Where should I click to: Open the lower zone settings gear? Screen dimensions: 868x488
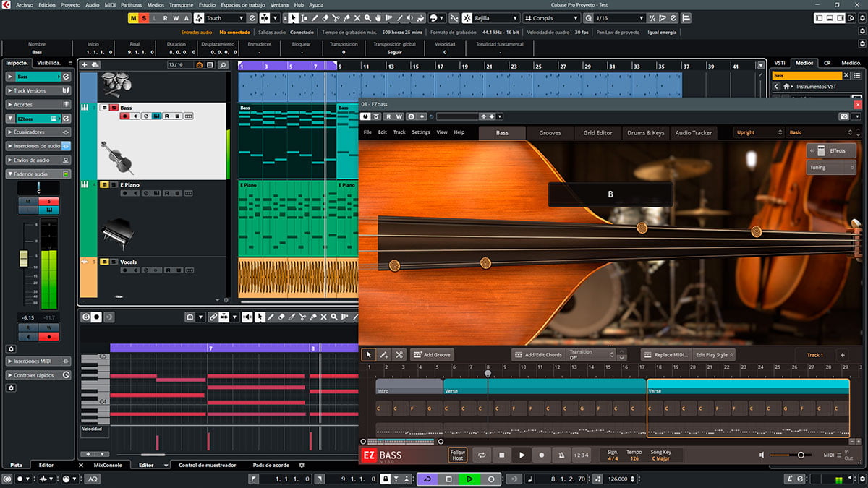302,466
